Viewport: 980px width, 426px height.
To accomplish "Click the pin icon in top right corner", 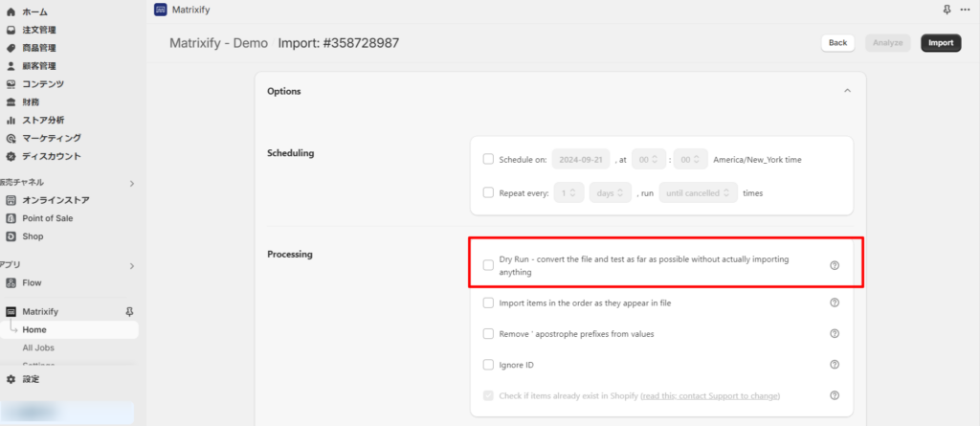I will [x=947, y=10].
